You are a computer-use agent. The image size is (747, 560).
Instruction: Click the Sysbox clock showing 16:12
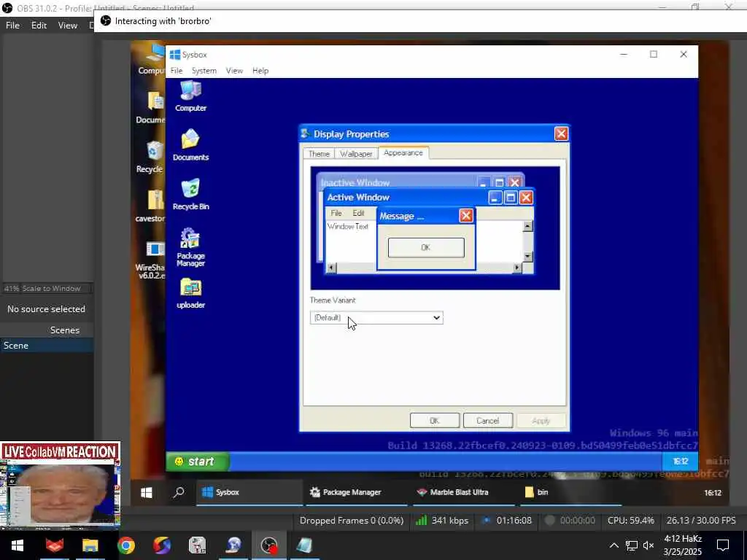pos(680,462)
